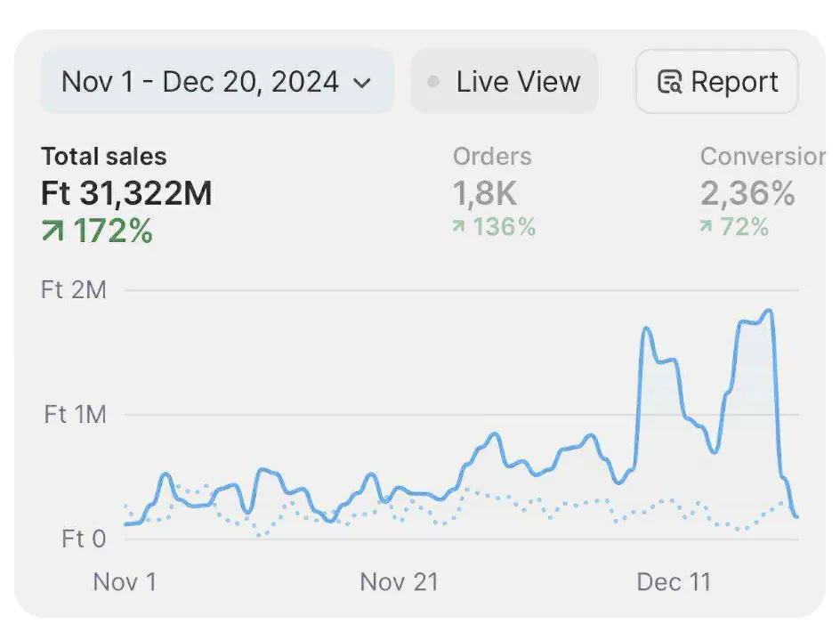Click the Report magnifier document icon
The width and height of the screenshot is (840, 632).
coord(669,83)
